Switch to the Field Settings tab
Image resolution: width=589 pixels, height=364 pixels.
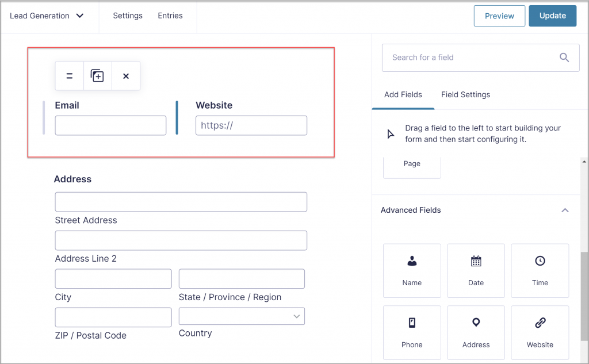[x=465, y=94]
